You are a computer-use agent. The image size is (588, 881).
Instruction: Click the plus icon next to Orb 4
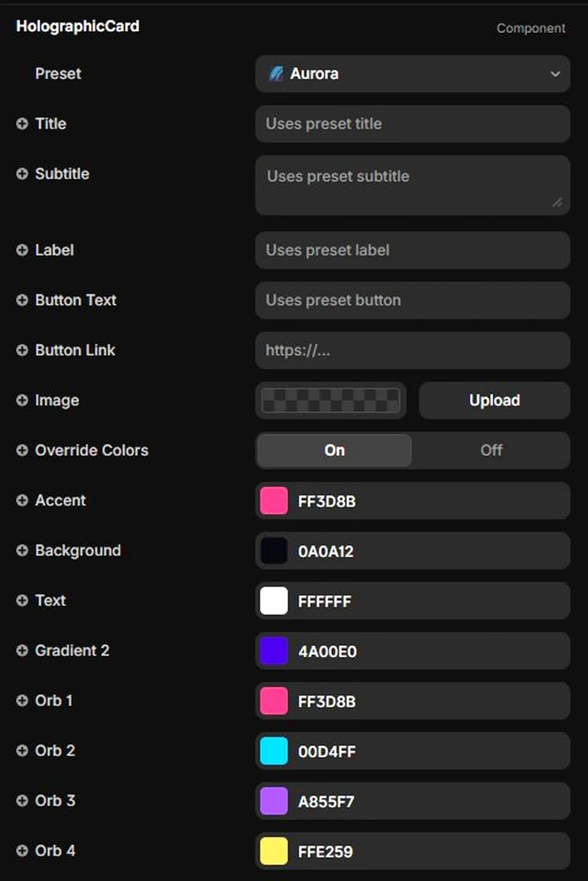22,850
